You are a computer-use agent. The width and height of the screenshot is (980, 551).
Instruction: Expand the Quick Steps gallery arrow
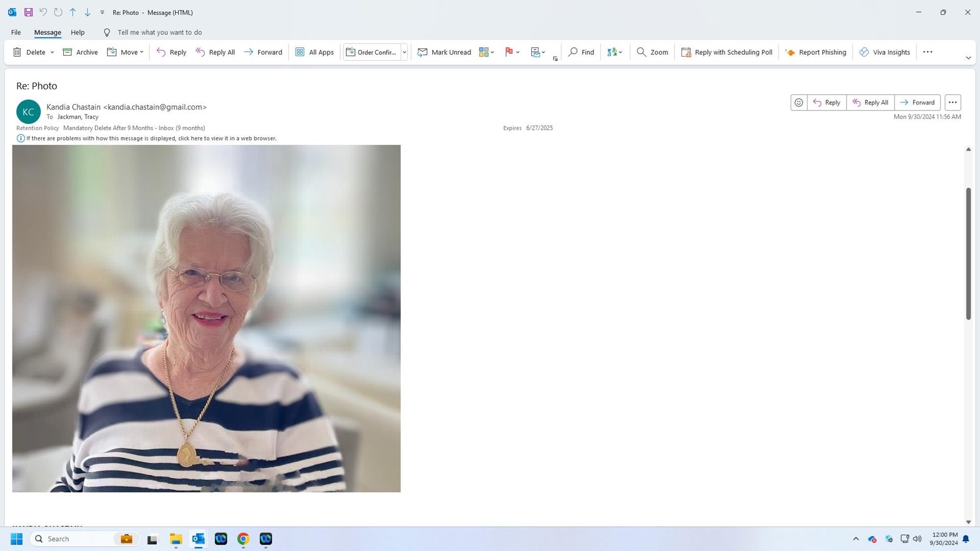405,52
